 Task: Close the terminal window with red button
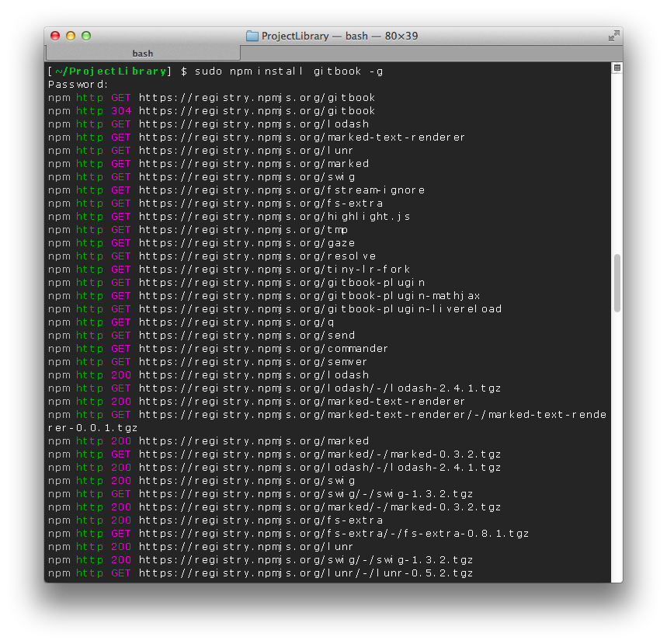(x=55, y=36)
